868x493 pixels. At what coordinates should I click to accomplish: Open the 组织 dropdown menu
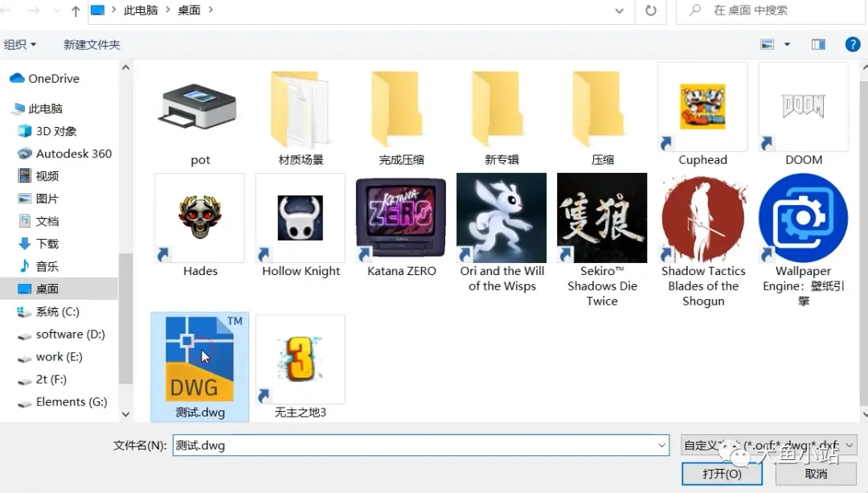[x=20, y=44]
